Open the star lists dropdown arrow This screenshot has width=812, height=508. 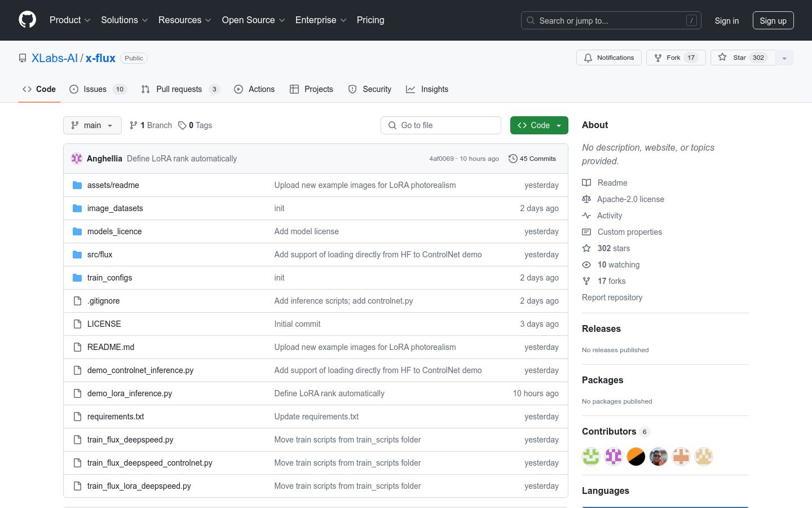click(x=784, y=58)
